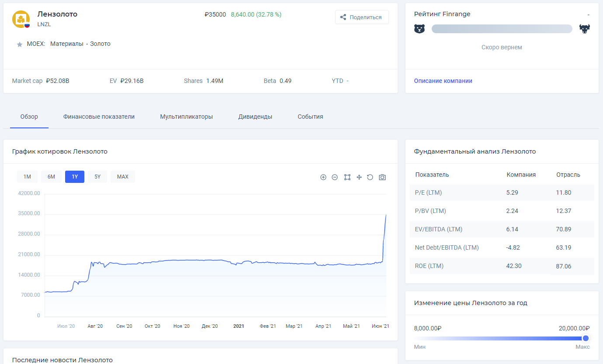Click the yearly price range slider handle
The height and width of the screenshot is (364, 603).
click(586, 338)
